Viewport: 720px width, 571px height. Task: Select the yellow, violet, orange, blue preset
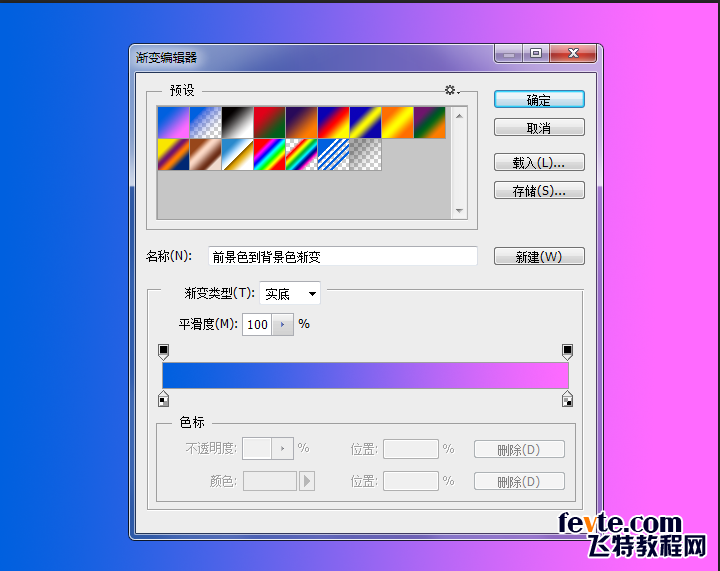tap(174, 155)
